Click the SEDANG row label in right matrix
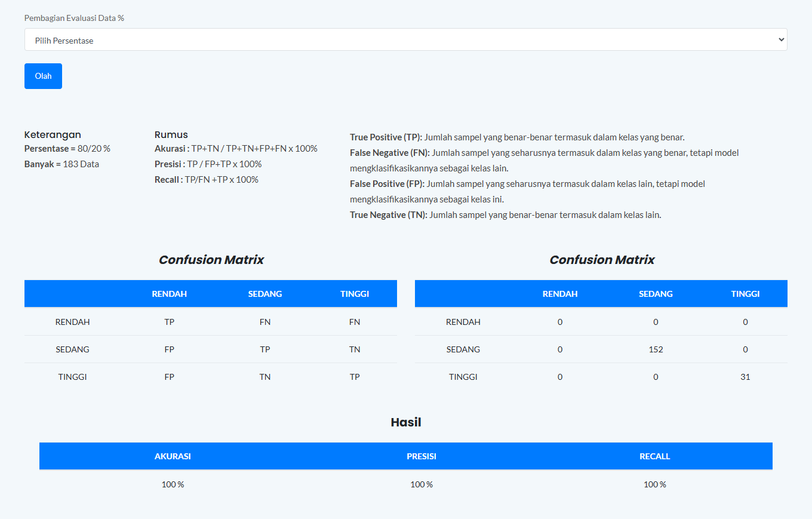Screen dimensions: 812x519 [463, 349]
